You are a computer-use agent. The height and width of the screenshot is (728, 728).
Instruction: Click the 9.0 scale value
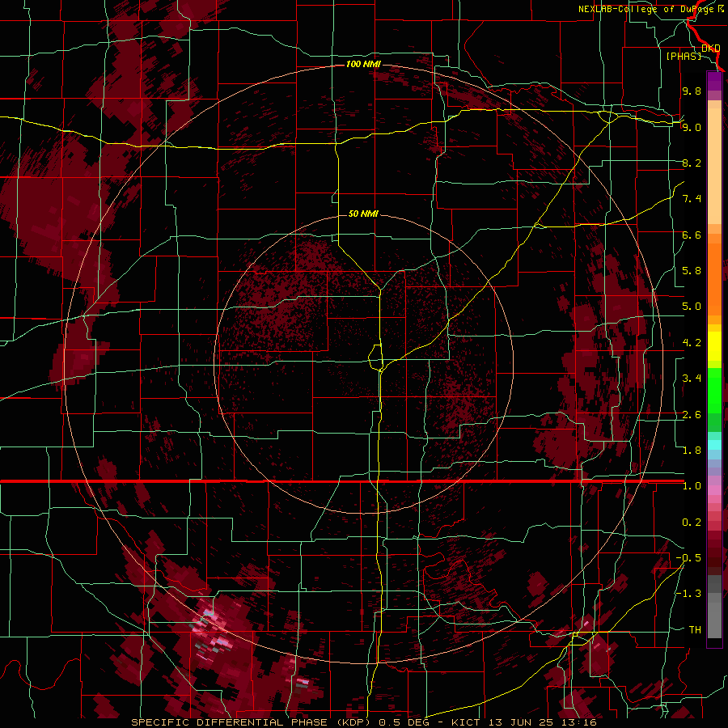pyautogui.click(x=692, y=127)
